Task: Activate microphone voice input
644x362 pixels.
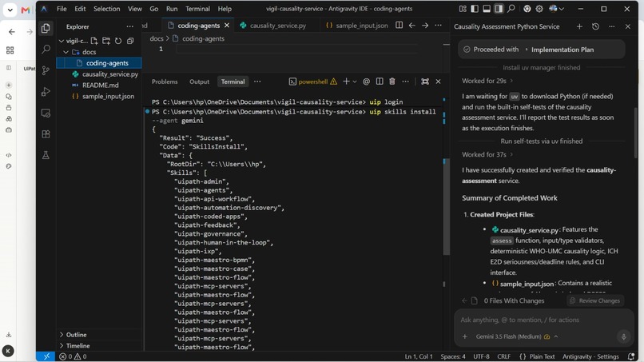Action: click(x=623, y=336)
